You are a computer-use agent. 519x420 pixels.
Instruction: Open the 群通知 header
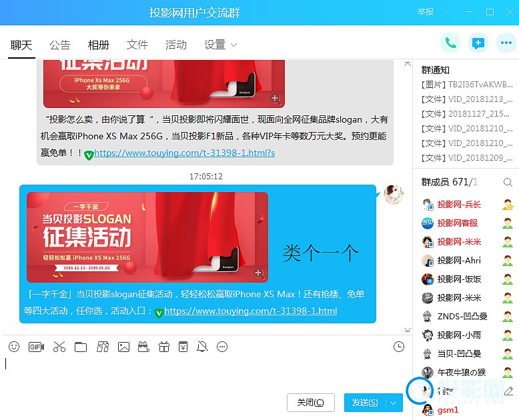pyautogui.click(x=435, y=70)
